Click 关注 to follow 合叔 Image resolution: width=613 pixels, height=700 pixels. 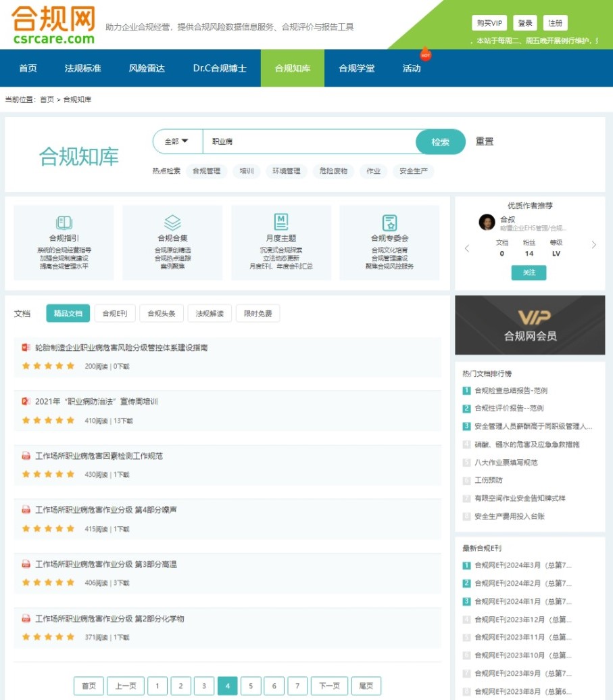529,273
